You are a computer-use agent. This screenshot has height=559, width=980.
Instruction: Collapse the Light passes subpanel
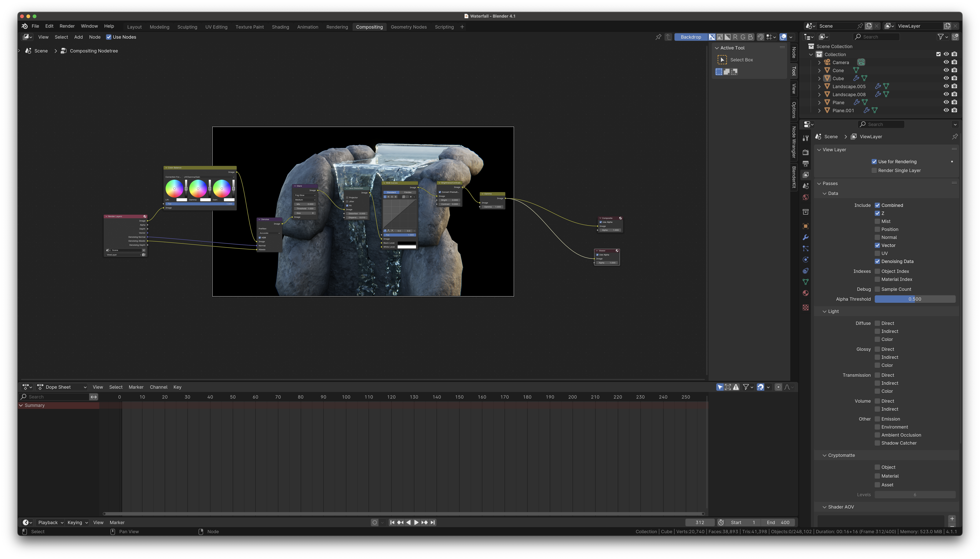pos(824,311)
